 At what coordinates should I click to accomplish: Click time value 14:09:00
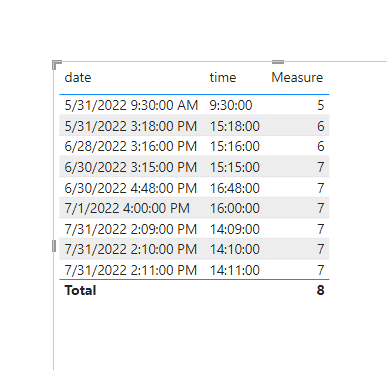[x=235, y=229]
